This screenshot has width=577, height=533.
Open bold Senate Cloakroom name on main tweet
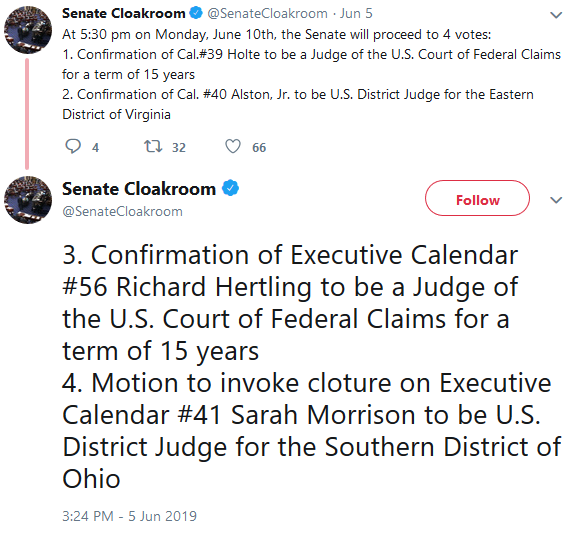[x=139, y=189]
